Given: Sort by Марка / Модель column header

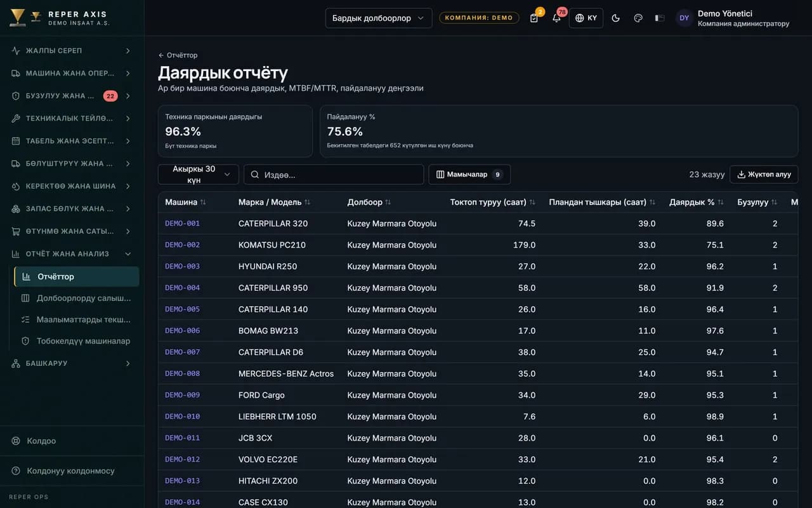Looking at the screenshot, I should pyautogui.click(x=275, y=203).
